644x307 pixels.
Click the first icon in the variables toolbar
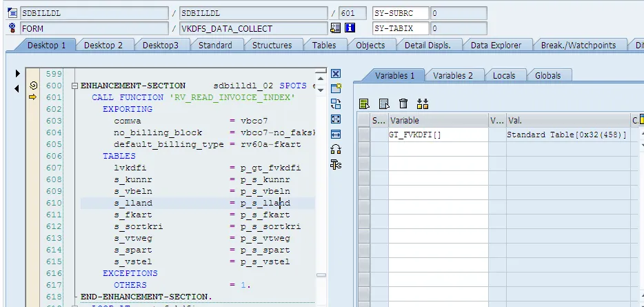[x=364, y=104]
